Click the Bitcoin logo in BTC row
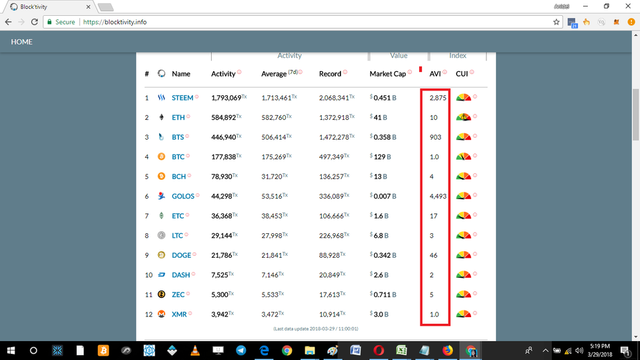The image size is (640, 360). point(161,157)
